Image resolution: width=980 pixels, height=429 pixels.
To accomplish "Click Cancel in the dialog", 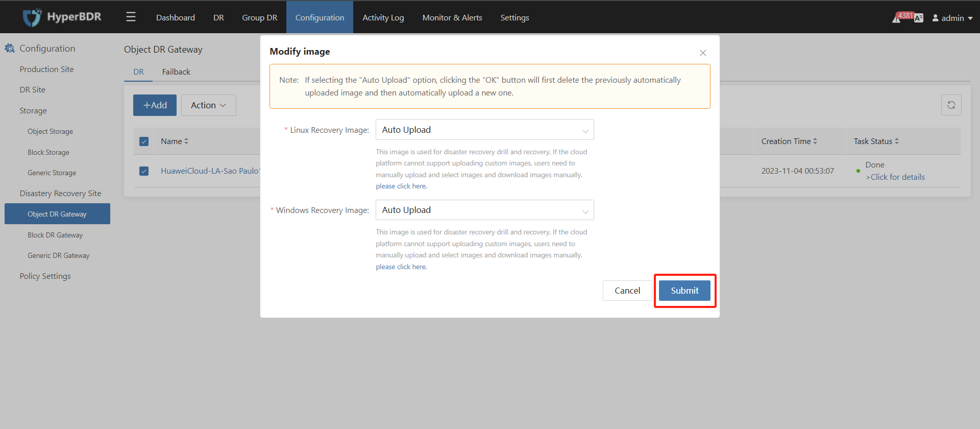I will 627,291.
